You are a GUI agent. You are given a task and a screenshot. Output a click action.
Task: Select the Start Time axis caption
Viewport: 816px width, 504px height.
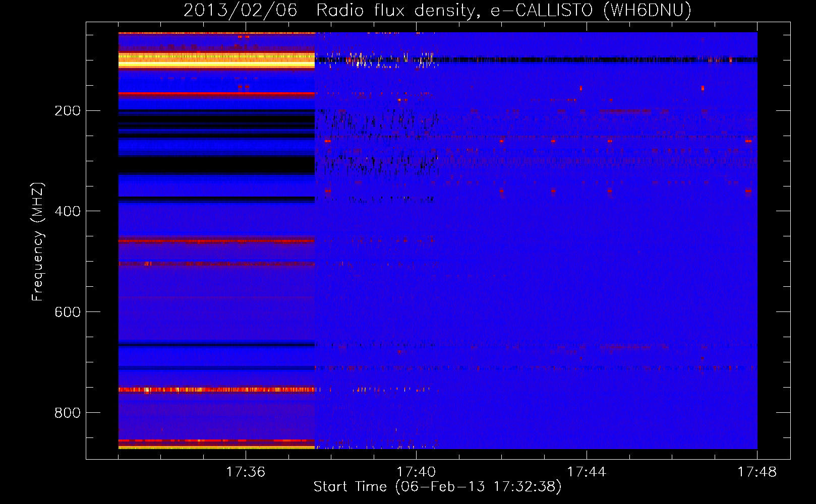point(437,487)
